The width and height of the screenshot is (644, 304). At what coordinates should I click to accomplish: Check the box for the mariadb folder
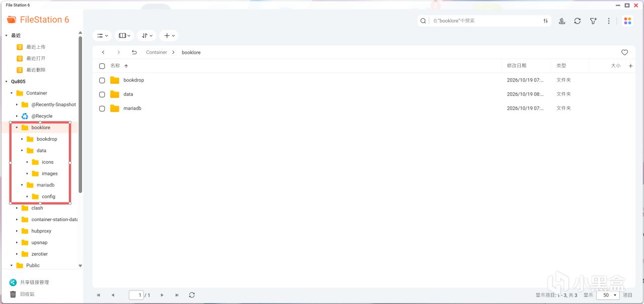(102, 109)
